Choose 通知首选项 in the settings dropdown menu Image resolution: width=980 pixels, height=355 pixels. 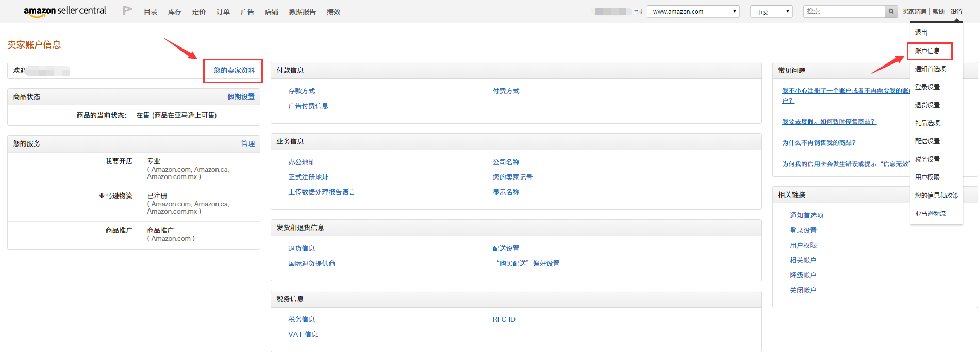931,69
